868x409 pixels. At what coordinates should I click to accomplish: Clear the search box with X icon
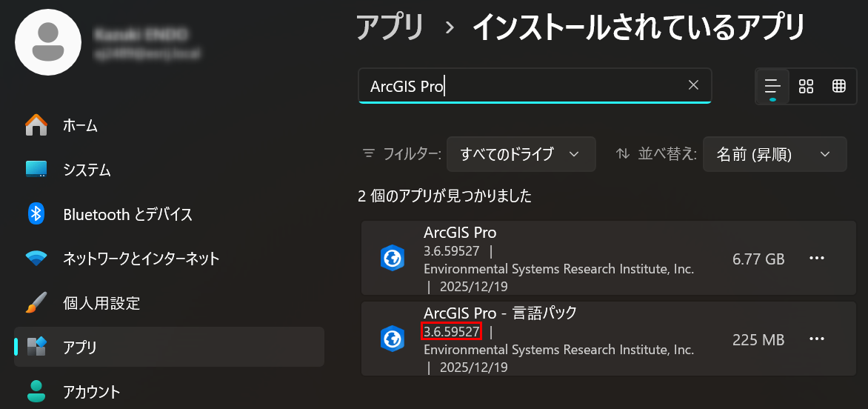693,85
